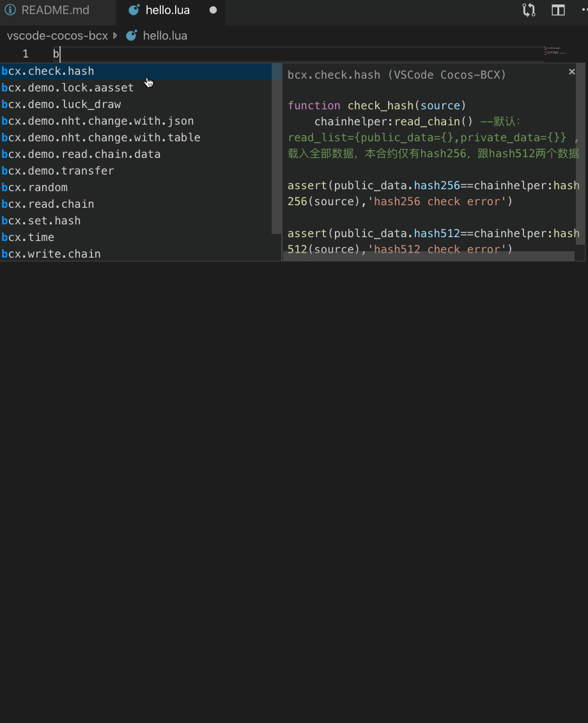The image size is (588, 723).
Task: Pick bcx.demo.nht.change.with.json snippet
Action: coord(135,121)
